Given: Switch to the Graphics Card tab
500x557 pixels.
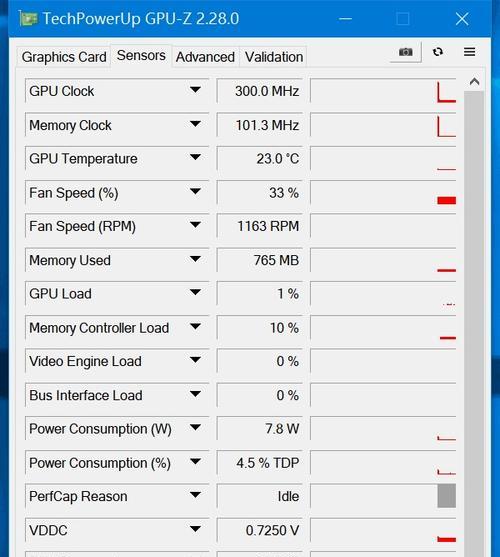Looking at the screenshot, I should (64, 57).
